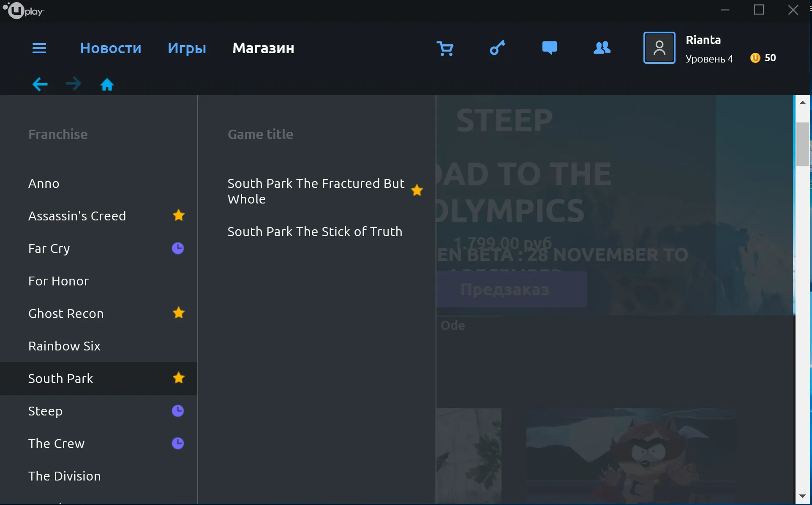Select the Ghost Recon franchise
The height and width of the screenshot is (505, 812).
point(99,313)
